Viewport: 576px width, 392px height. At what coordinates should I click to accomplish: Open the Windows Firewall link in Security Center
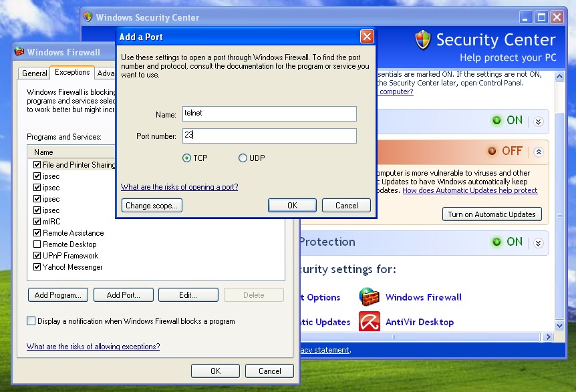(423, 297)
